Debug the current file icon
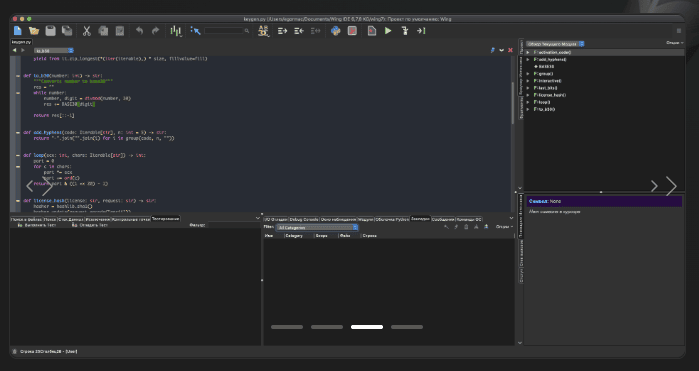This screenshot has height=371, width=699. 372,31
